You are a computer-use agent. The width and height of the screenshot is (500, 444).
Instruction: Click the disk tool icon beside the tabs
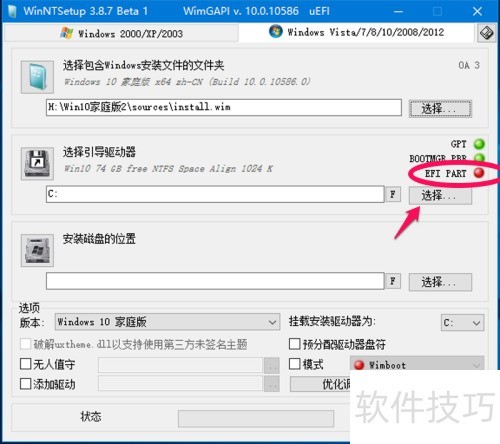pos(486,33)
